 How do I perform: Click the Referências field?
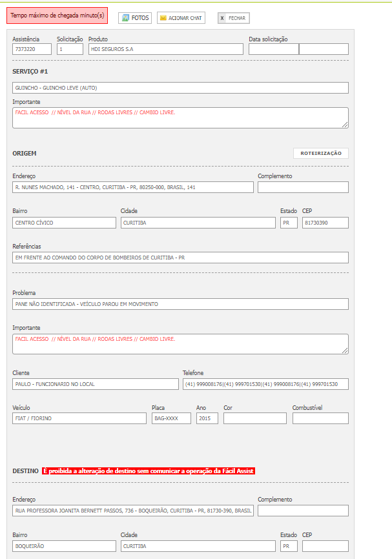[x=180, y=258]
